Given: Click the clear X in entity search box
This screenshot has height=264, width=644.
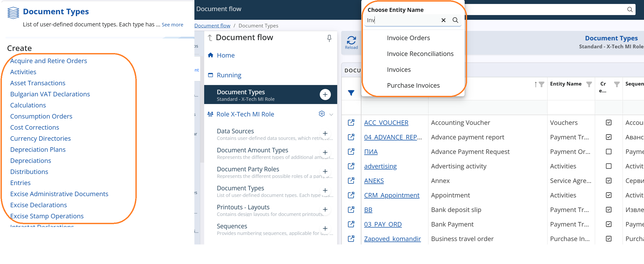Looking at the screenshot, I should pyautogui.click(x=444, y=20).
